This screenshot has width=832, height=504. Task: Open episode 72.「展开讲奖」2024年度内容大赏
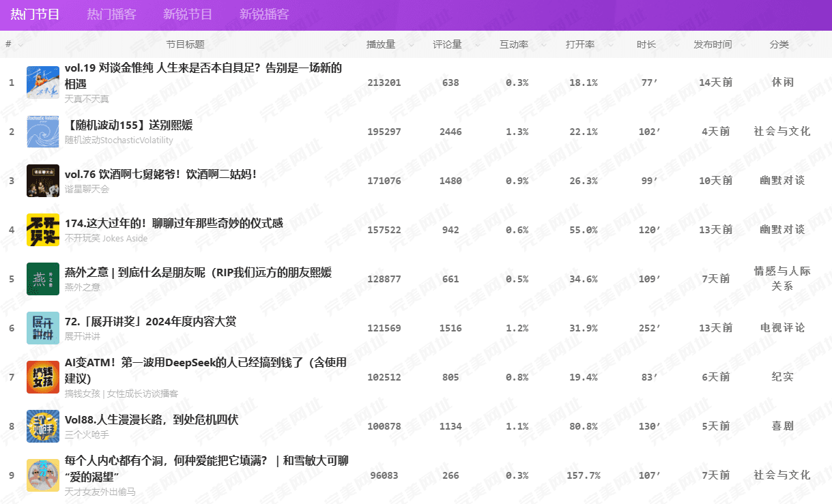pyautogui.click(x=151, y=321)
